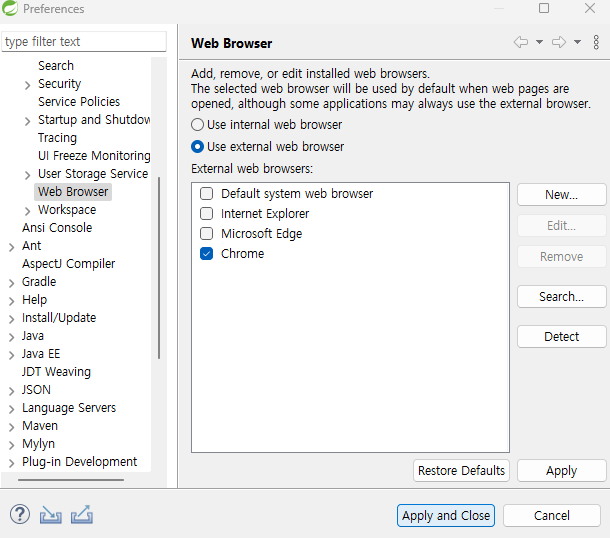Click the Detect button
The height and width of the screenshot is (538, 610).
[561, 336]
